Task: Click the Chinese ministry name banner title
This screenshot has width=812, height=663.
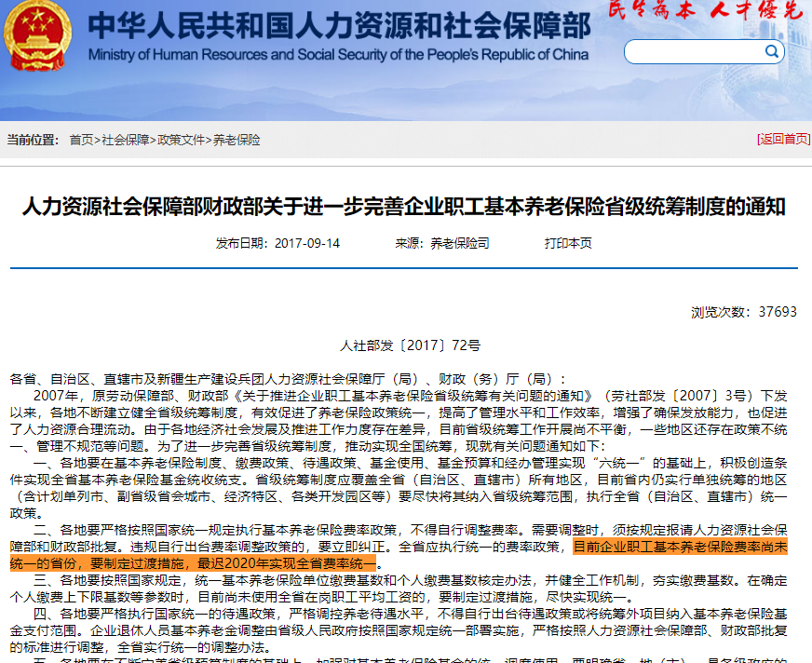Action: pyautogui.click(x=340, y=26)
